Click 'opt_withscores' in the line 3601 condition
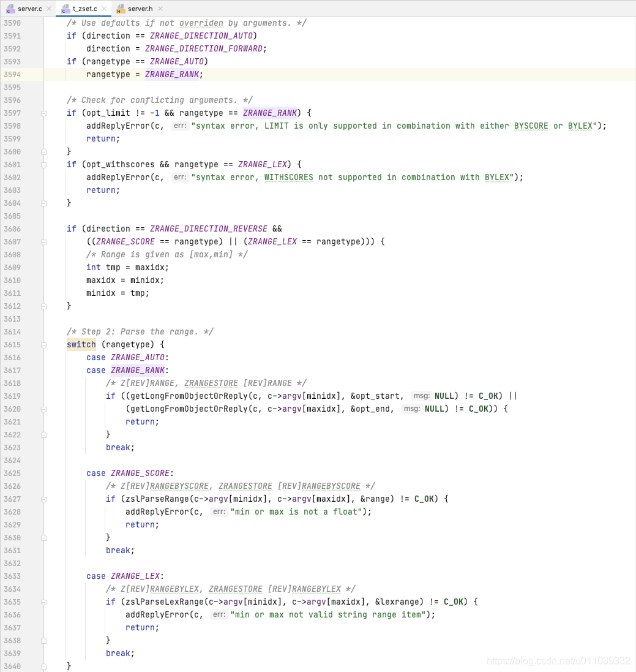Image resolution: width=636 pixels, height=672 pixels. [x=121, y=165]
